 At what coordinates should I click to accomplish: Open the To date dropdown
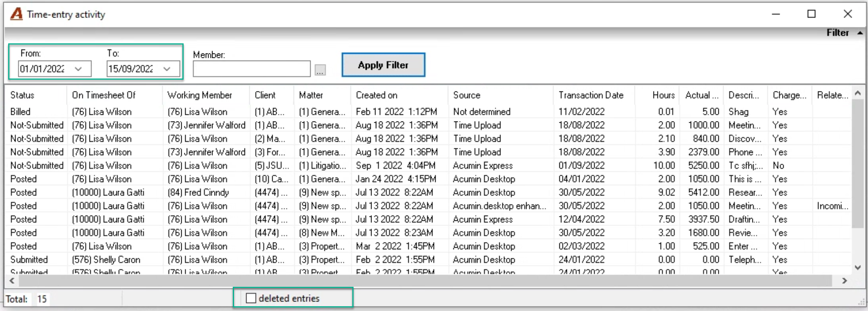pyautogui.click(x=167, y=69)
